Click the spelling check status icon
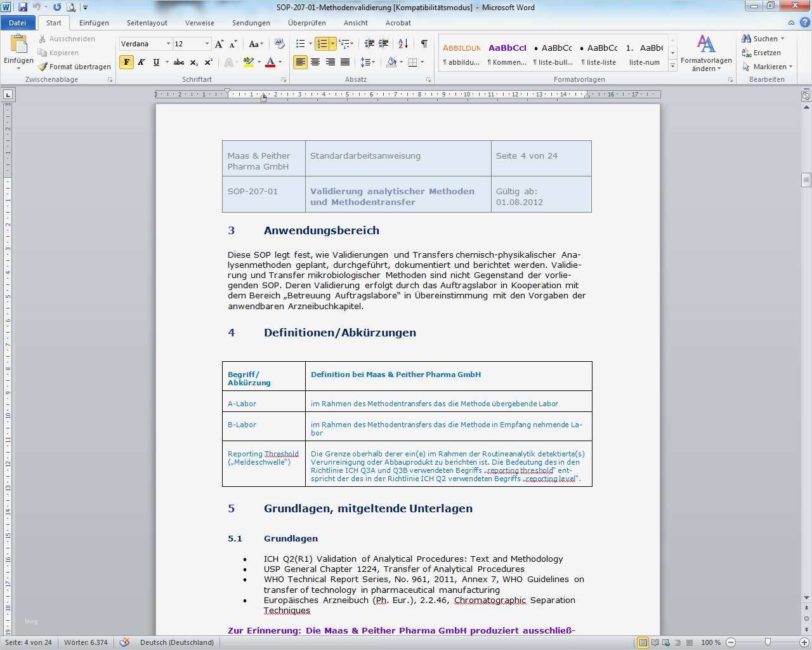Screen dimensions: 812x650 pos(124,642)
